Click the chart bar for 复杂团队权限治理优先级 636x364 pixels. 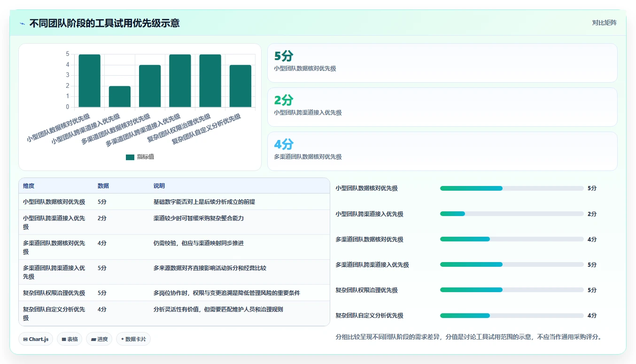(x=210, y=81)
